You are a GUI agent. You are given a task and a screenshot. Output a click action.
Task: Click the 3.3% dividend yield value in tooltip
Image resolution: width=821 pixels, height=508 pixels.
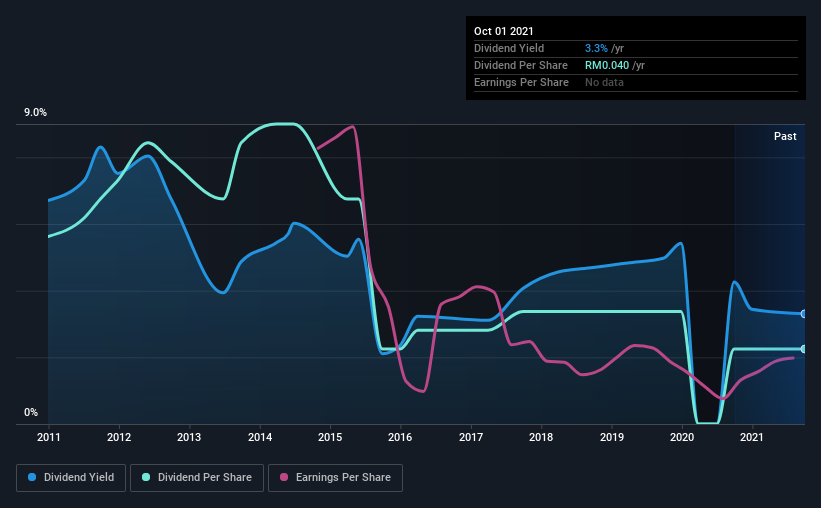click(596, 48)
